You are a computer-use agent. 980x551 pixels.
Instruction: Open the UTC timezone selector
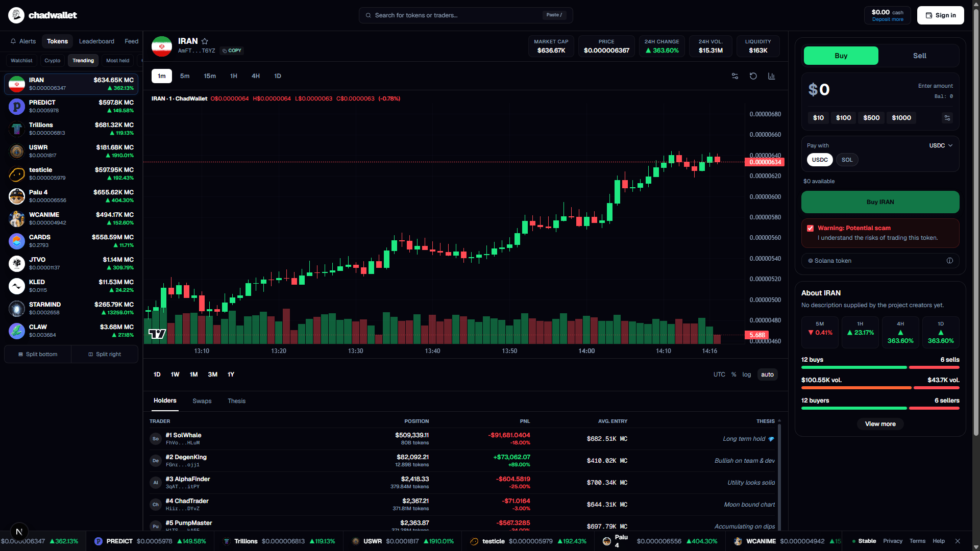pos(719,374)
